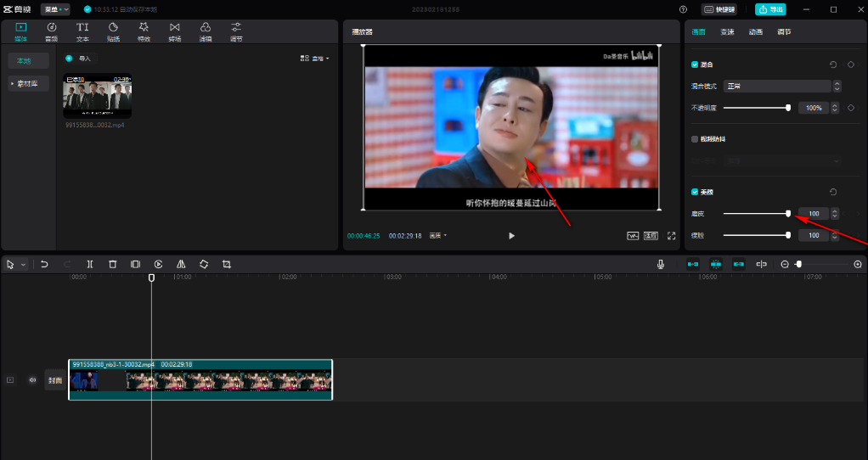The image size is (868, 460).
Task: Click the 磨皮 value stepper arrows
Action: pos(835,213)
